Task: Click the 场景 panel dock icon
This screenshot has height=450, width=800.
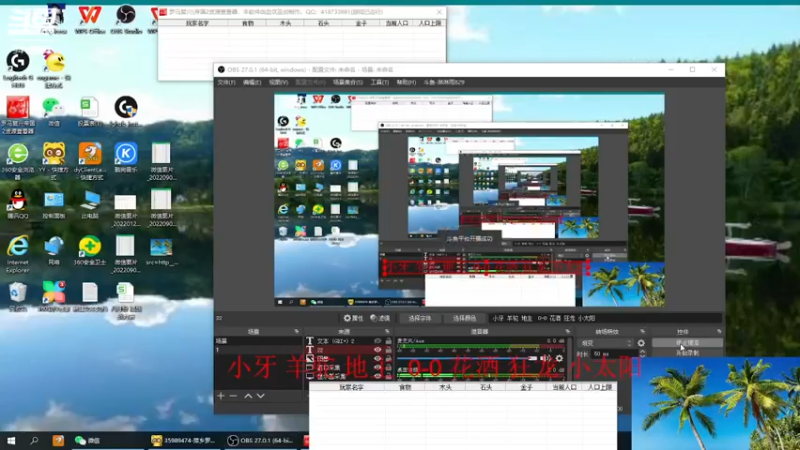Action: click(x=296, y=332)
